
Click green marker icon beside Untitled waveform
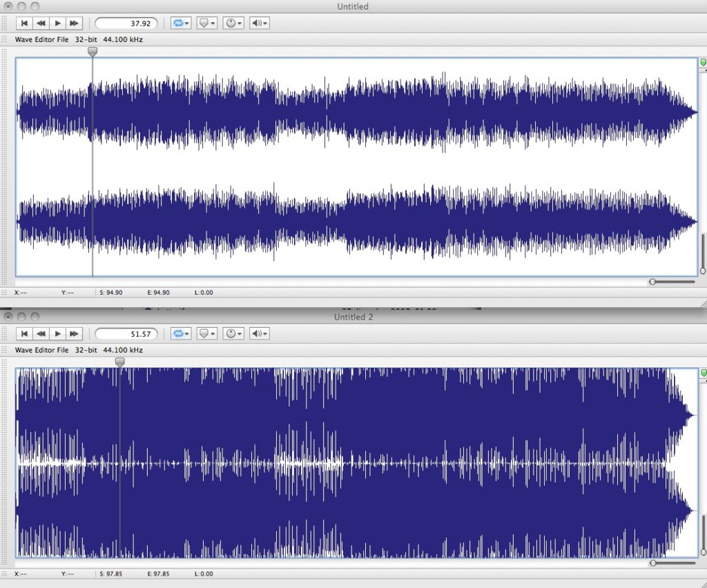704,62
